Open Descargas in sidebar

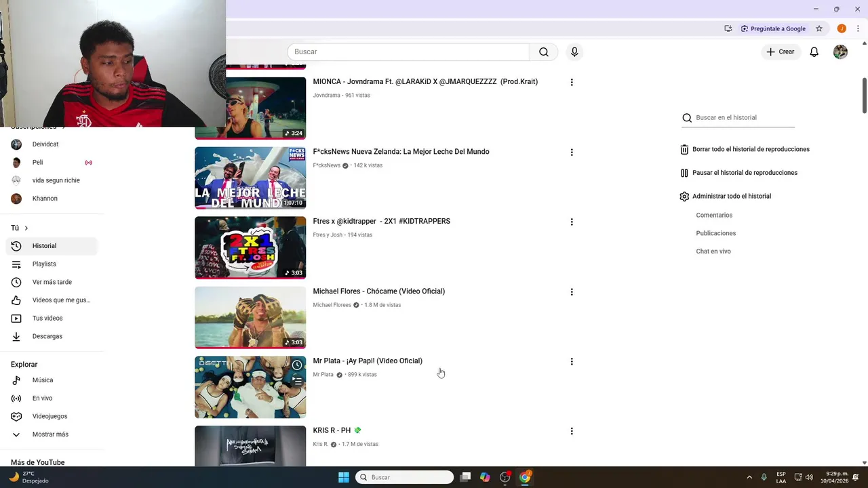click(x=52, y=336)
